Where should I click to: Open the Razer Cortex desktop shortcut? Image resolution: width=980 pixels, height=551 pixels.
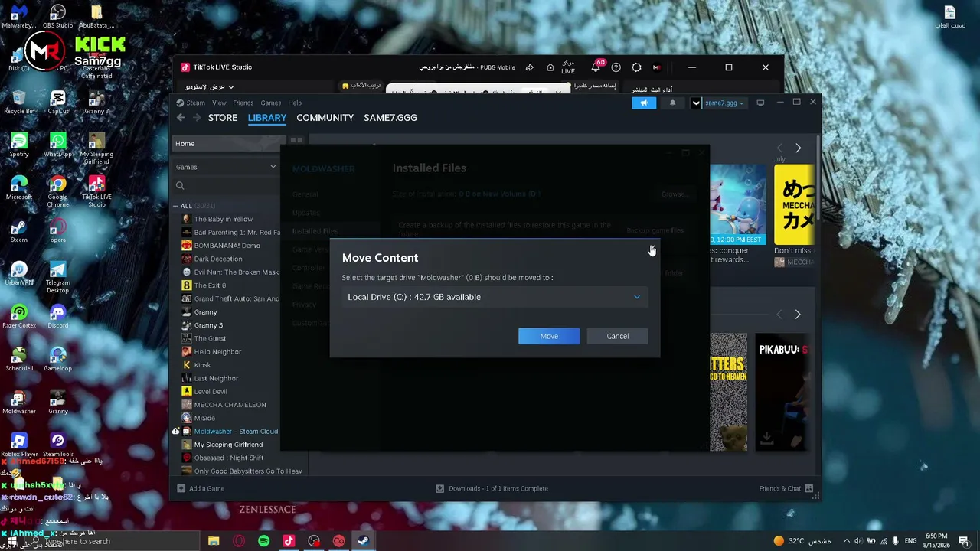(x=19, y=316)
